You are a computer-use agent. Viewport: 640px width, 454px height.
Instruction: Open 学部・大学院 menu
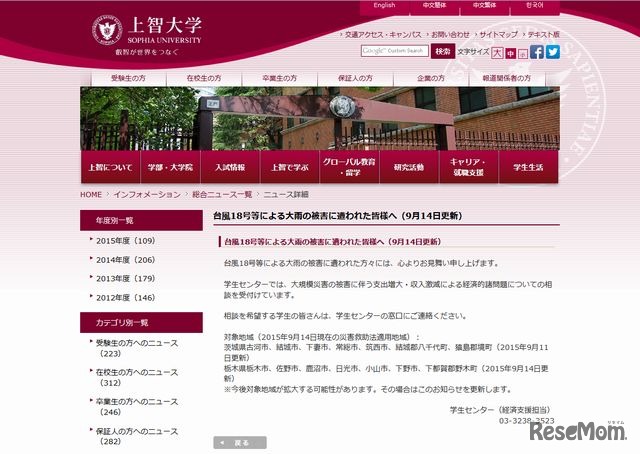coord(170,167)
